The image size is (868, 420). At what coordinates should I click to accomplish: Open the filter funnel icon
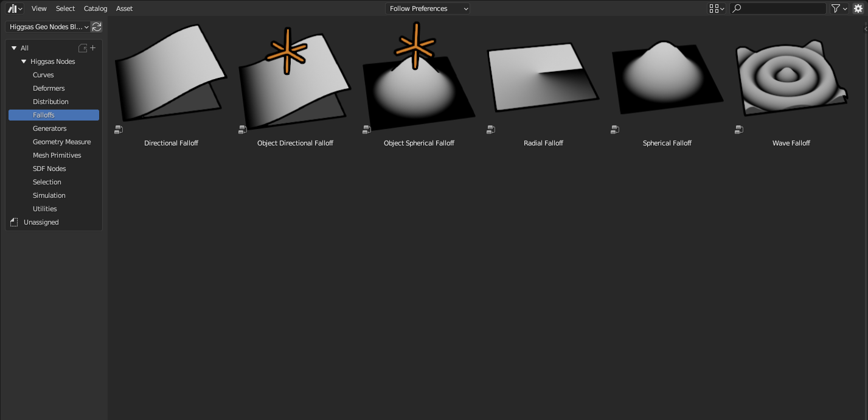point(835,9)
